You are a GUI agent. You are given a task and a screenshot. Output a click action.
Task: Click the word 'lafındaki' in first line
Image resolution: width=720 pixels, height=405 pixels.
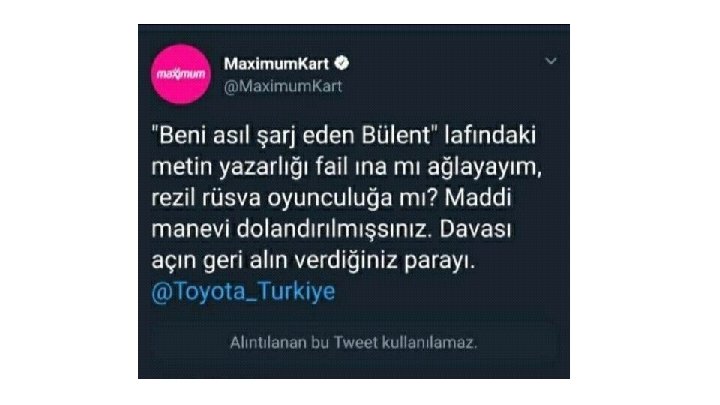coord(490,136)
